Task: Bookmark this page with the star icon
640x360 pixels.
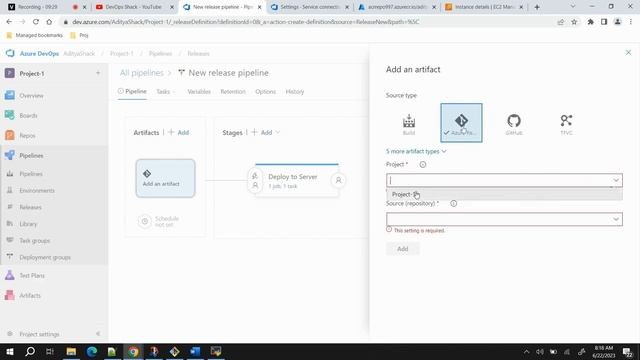Action: (x=574, y=22)
